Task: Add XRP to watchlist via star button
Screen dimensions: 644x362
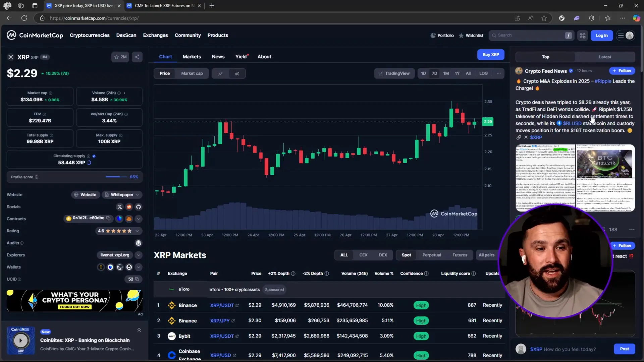Action: (x=120, y=57)
